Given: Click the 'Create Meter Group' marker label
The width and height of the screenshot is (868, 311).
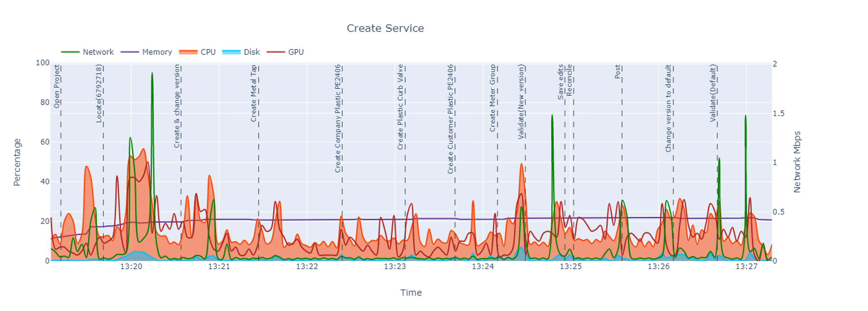Looking at the screenshot, I should (x=493, y=98).
